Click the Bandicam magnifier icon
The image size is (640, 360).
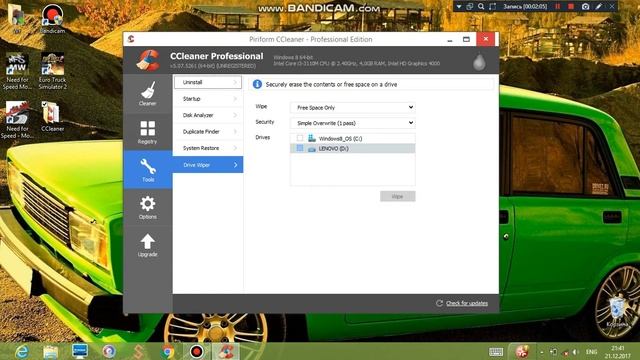tap(481, 7)
